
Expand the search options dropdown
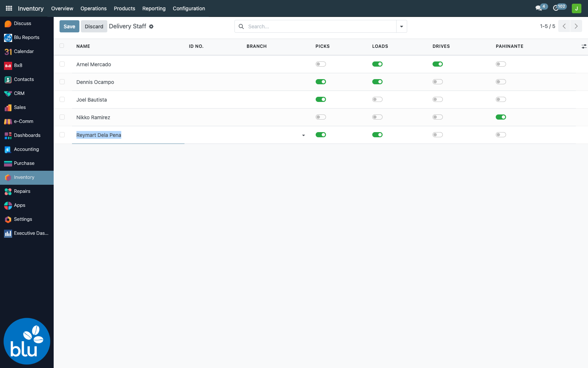pos(402,26)
